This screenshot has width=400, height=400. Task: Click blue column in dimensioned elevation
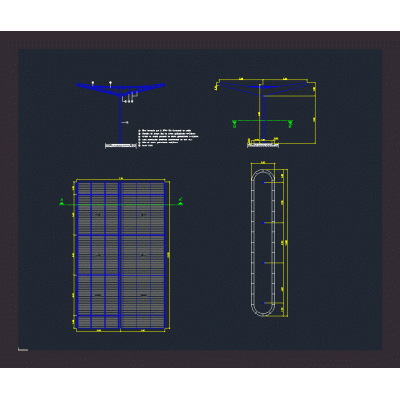[x=262, y=117]
